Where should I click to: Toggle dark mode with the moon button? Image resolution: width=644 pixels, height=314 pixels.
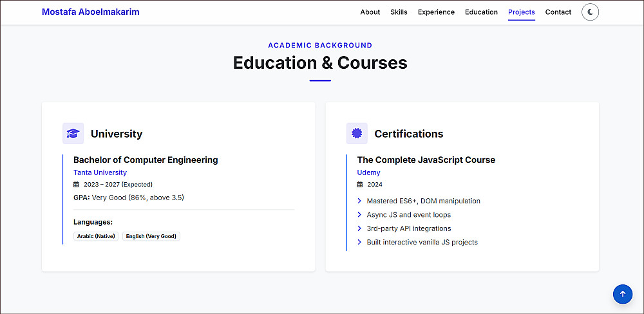pyautogui.click(x=590, y=12)
